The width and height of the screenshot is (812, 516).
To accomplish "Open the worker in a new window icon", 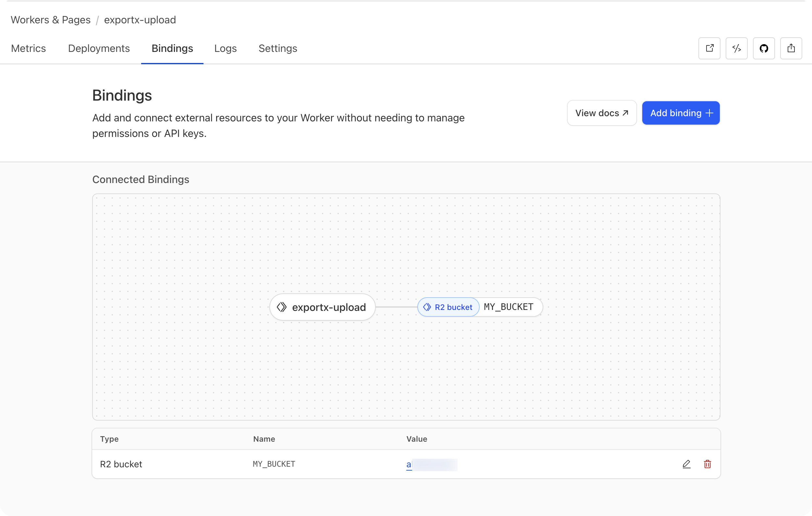I will (709, 48).
